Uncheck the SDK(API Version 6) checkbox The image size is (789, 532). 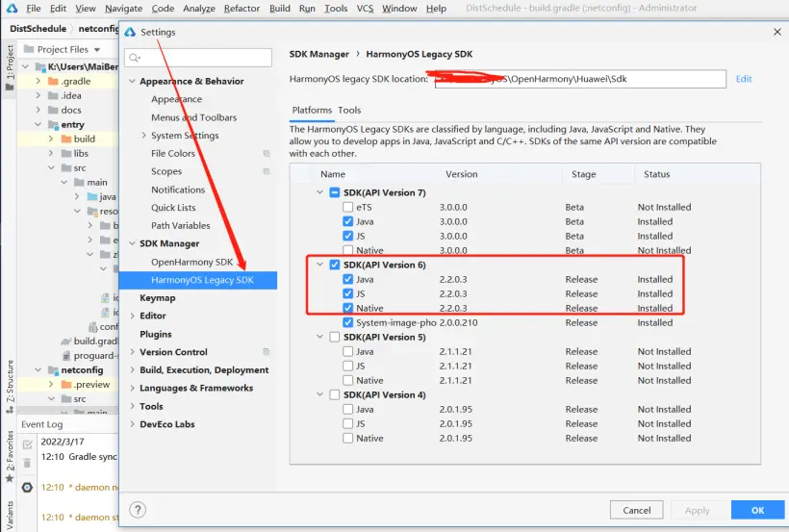click(335, 265)
